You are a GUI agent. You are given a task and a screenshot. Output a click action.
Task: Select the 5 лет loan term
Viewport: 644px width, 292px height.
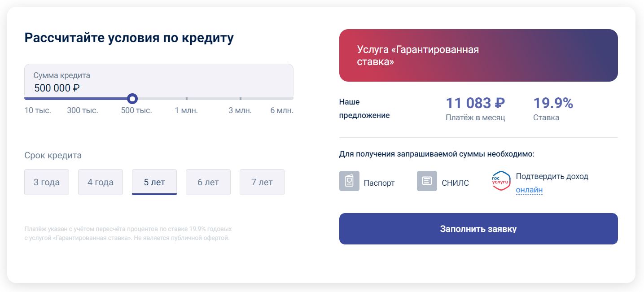tap(154, 182)
